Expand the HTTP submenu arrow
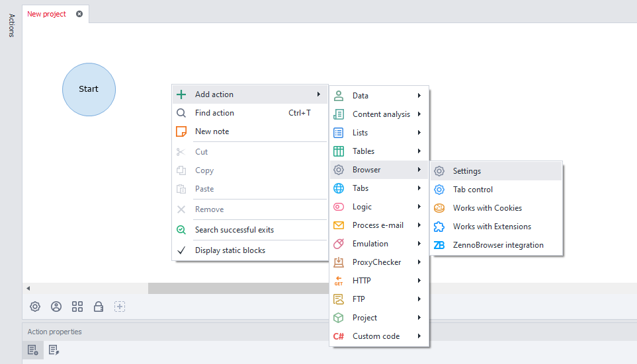The image size is (637, 364). [419, 280]
